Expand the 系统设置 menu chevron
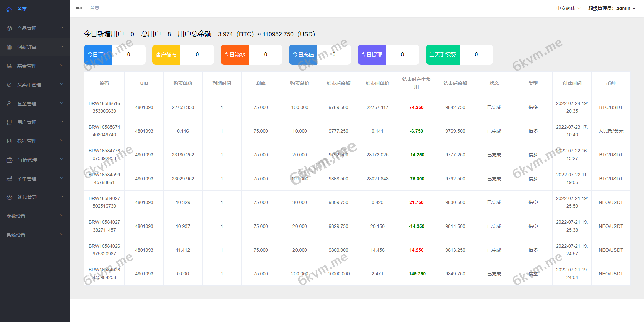Viewport: 644px width, 322px height. click(62, 234)
